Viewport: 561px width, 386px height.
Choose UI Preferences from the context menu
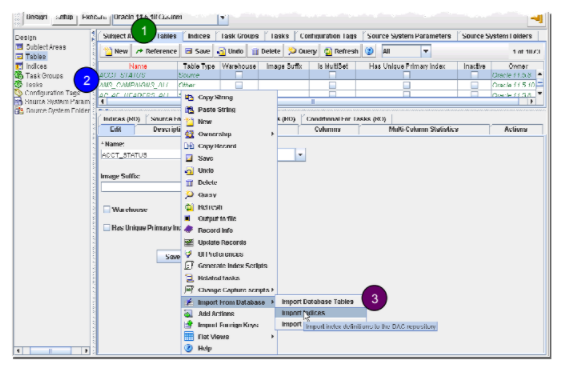pyautogui.click(x=229, y=254)
